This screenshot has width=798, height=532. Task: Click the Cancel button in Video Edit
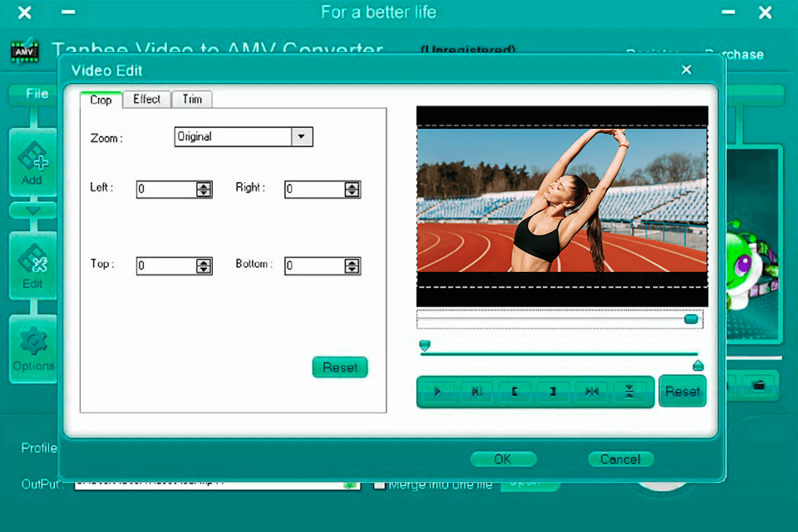click(620, 459)
